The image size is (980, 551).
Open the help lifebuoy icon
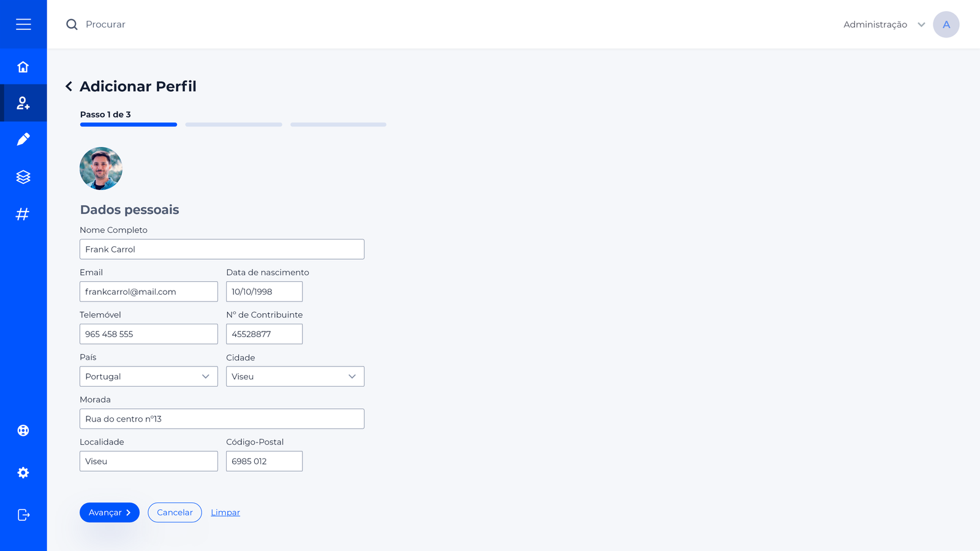[23, 430]
